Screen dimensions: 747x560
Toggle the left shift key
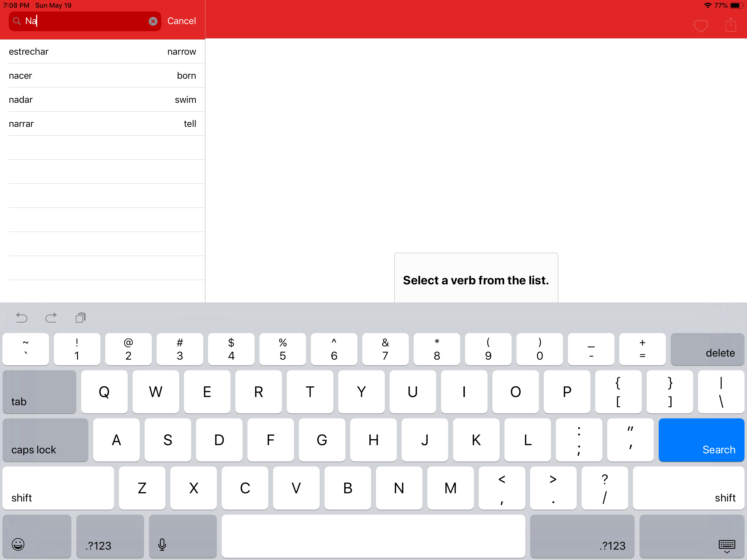[58, 488]
